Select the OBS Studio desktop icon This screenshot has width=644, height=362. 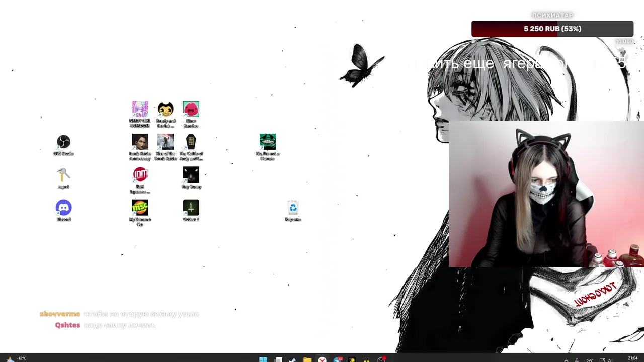[64, 145]
